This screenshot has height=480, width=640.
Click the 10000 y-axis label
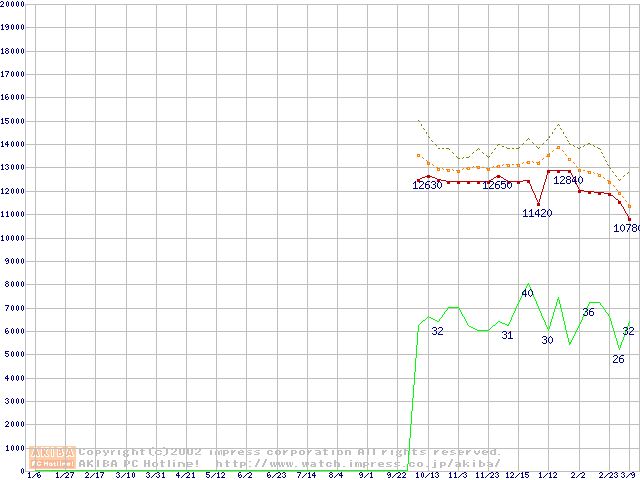point(12,238)
